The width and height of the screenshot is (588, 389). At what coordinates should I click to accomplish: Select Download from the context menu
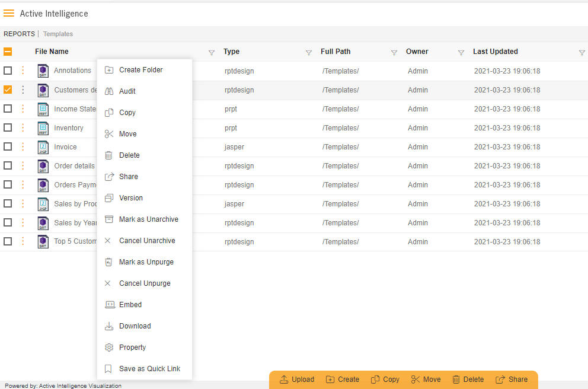[145, 326]
